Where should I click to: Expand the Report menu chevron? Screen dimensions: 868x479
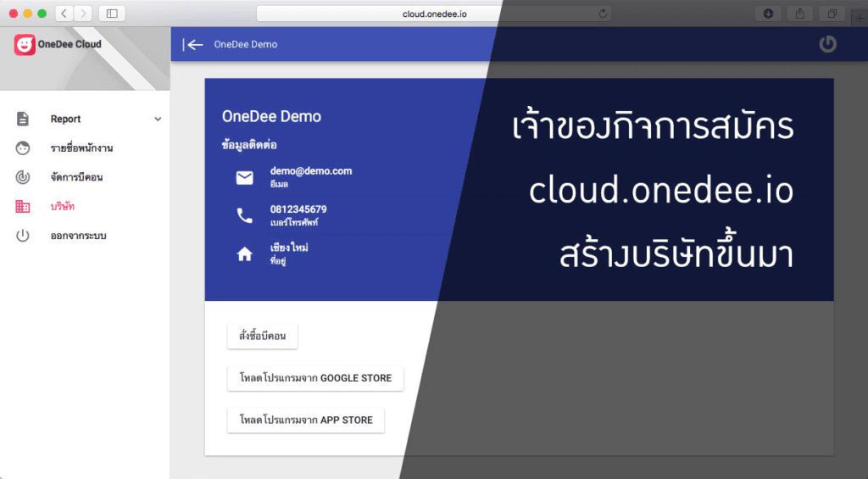click(x=158, y=119)
